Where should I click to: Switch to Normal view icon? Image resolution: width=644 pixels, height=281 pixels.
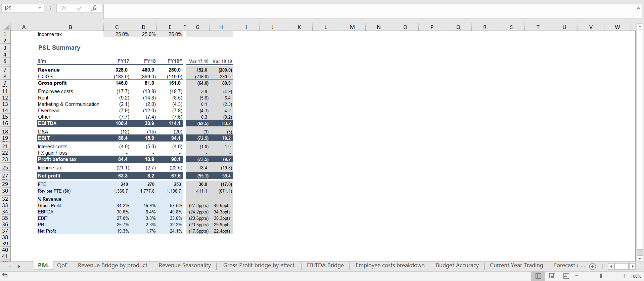click(x=538, y=276)
